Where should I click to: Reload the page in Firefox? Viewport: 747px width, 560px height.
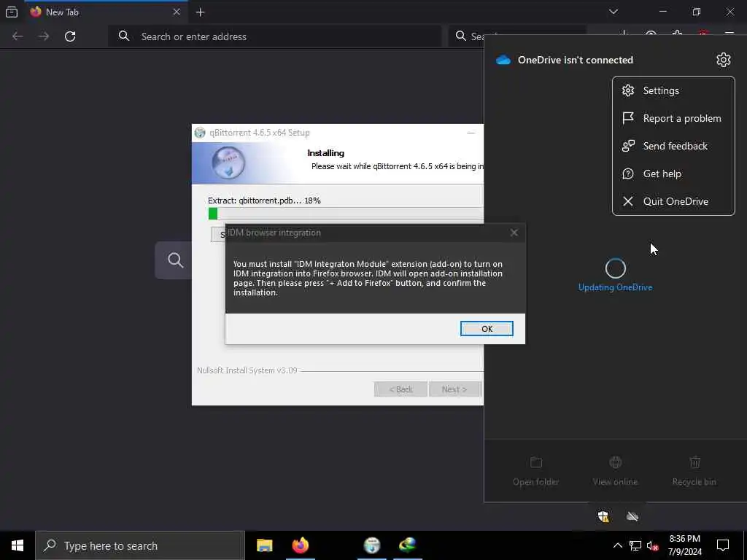coord(70,36)
